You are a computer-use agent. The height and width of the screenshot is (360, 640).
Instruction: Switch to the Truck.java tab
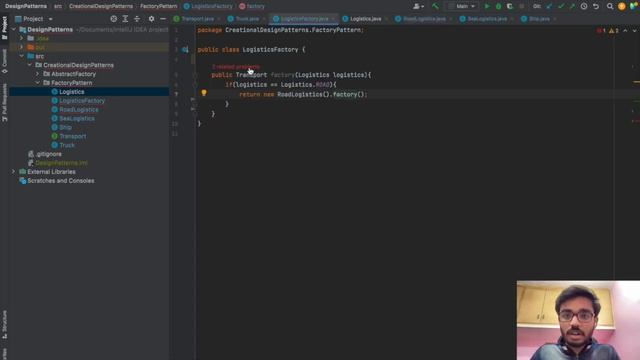click(x=247, y=19)
